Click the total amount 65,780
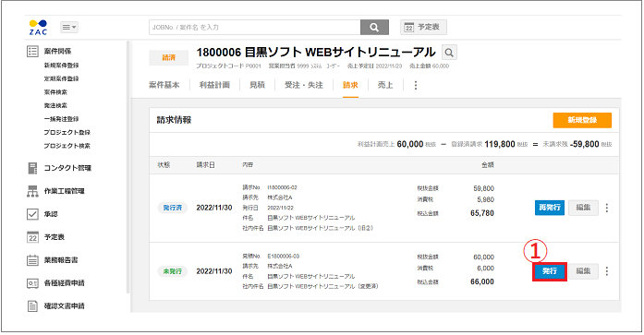The height and width of the screenshot is (335, 644). point(482,213)
